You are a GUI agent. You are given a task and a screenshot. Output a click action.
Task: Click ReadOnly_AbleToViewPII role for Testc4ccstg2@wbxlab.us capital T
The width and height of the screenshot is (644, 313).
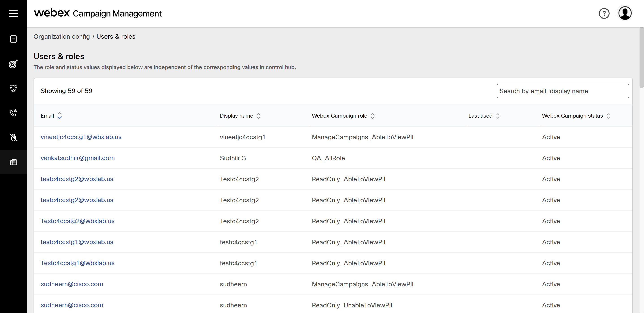[x=349, y=221]
